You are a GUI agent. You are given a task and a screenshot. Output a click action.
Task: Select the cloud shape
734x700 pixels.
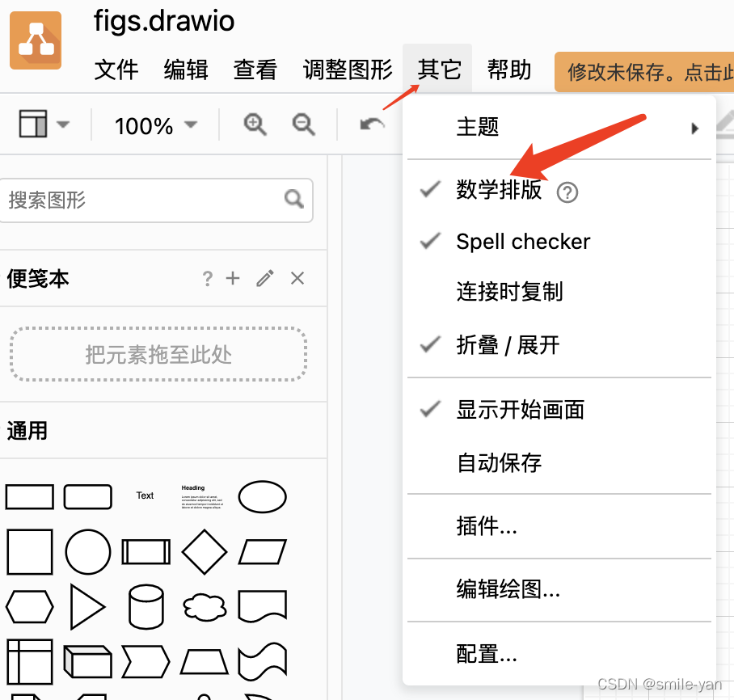204,607
